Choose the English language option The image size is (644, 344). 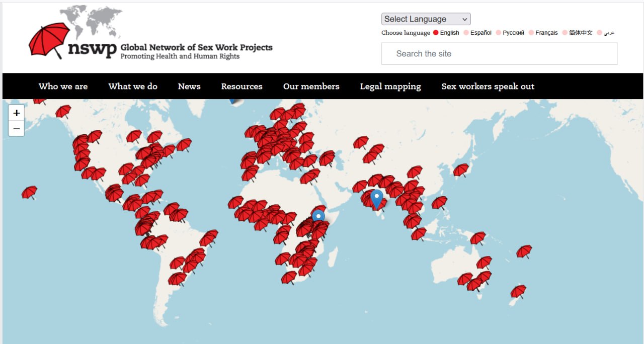pyautogui.click(x=446, y=33)
